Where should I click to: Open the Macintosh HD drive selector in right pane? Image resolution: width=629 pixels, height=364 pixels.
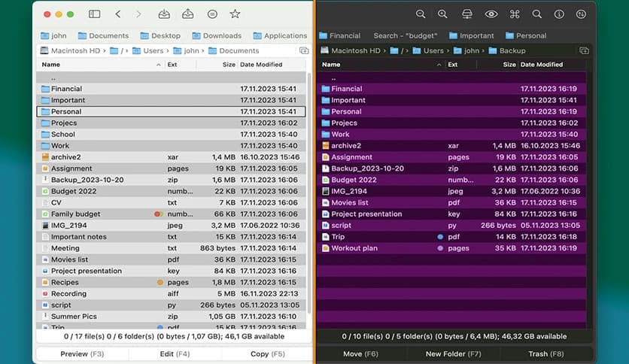click(354, 50)
